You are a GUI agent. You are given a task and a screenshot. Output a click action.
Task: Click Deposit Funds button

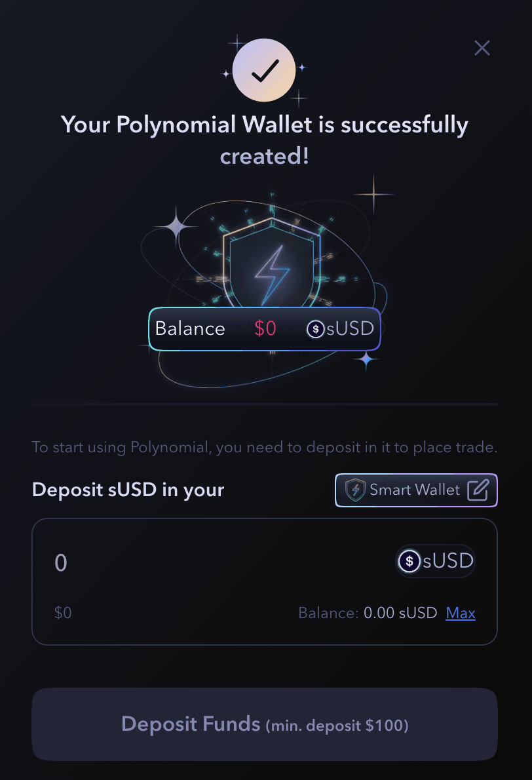click(265, 724)
